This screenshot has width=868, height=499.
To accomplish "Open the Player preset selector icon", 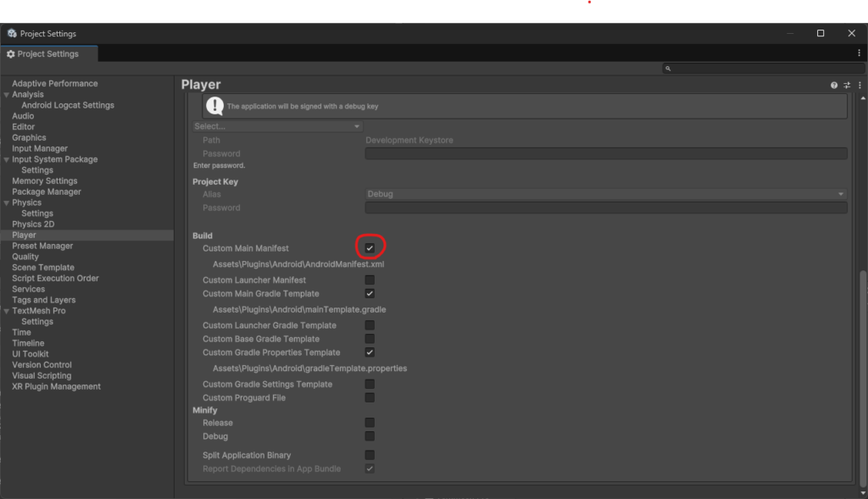I will (847, 86).
